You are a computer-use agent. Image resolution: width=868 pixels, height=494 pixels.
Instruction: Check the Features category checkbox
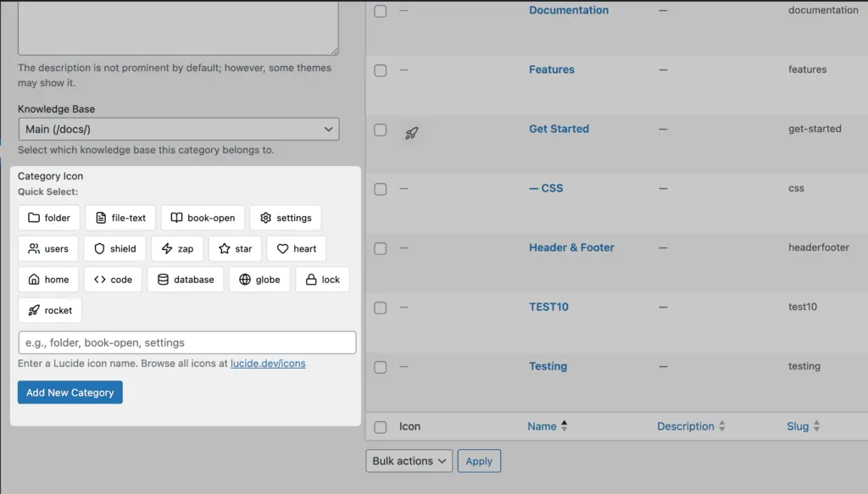381,70
